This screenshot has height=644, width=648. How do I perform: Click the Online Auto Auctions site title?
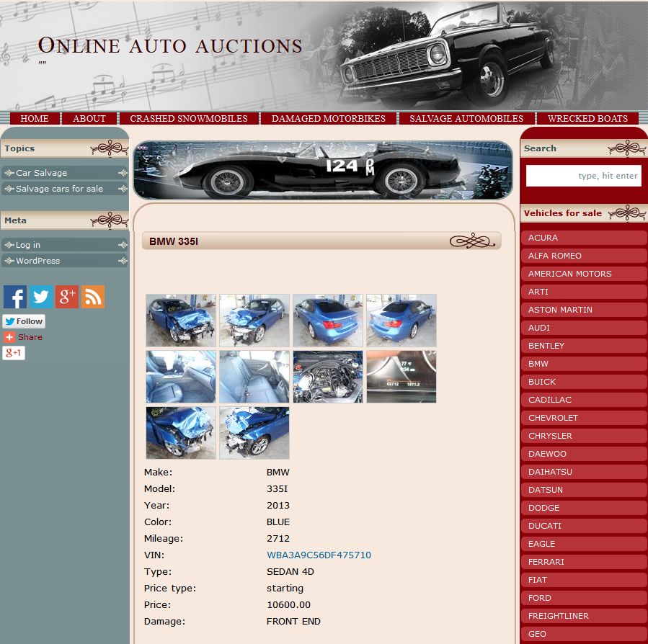(170, 45)
